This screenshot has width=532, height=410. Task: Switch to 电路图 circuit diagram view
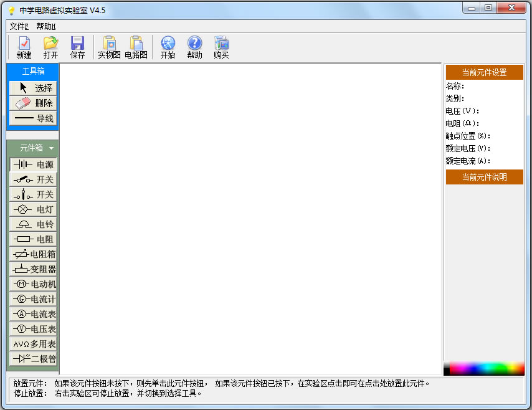coord(136,47)
